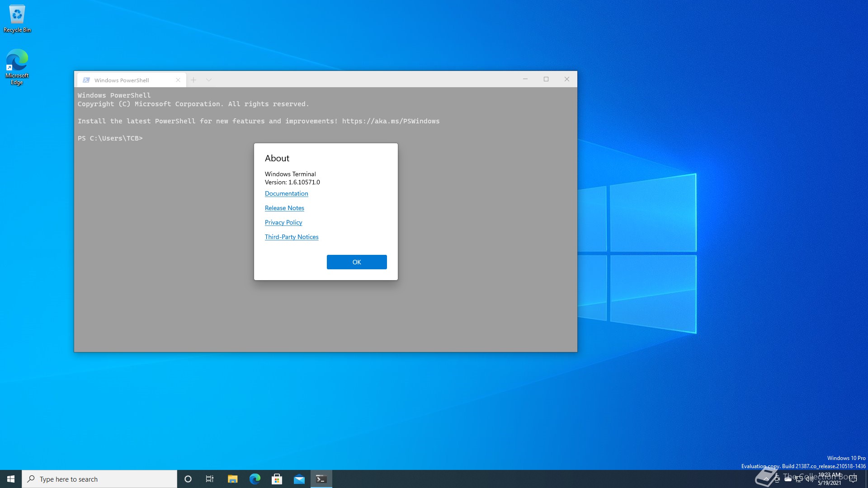Open Microsoft Store from the taskbar
Viewport: 868px width, 488px height.
pos(277,479)
